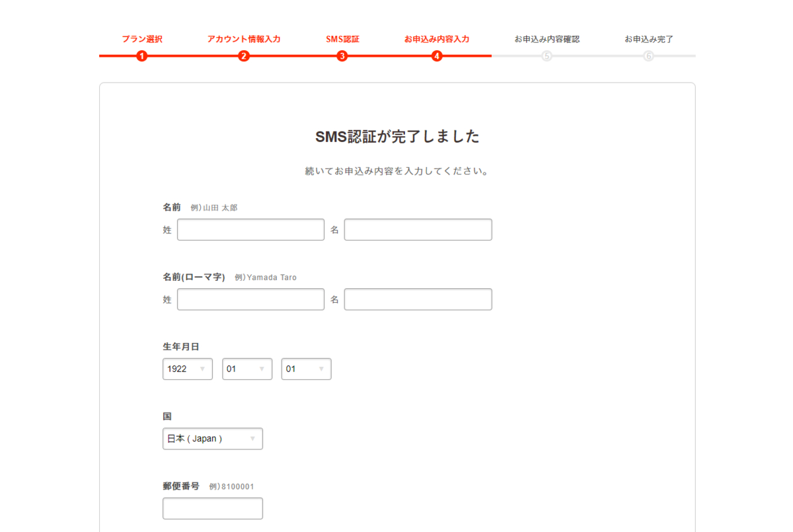This screenshot has width=793, height=532.
Task: Focus the 名 field under 名前(ローマ字)
Action: 418,299
